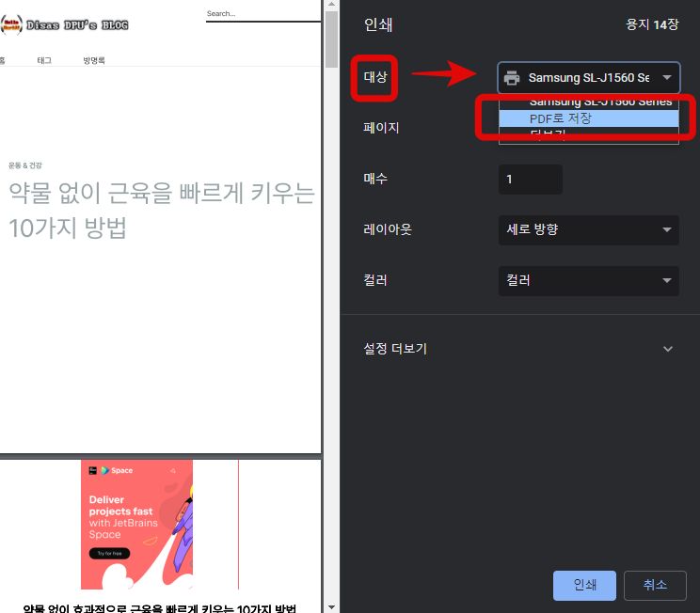The image size is (700, 613).
Task: Select 'PDF로 저장' option in dropdown list
Action: point(588,118)
